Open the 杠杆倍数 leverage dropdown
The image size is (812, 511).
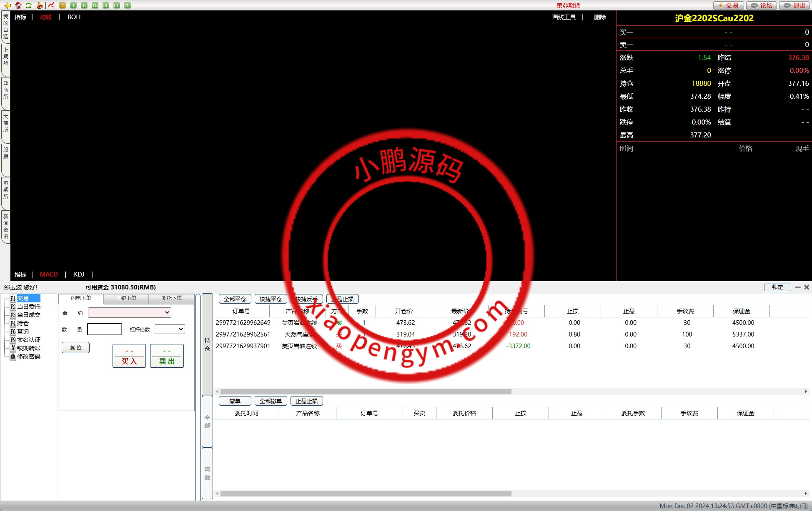pos(170,329)
